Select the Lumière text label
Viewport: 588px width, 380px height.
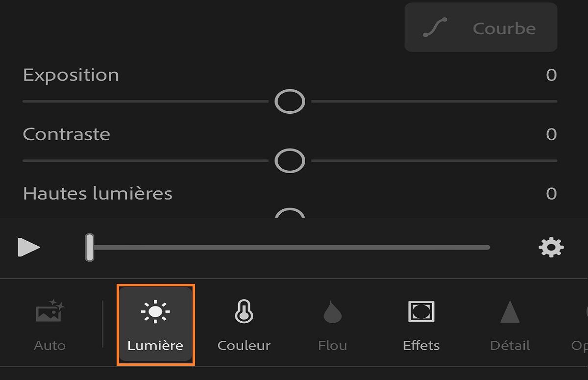pos(155,345)
